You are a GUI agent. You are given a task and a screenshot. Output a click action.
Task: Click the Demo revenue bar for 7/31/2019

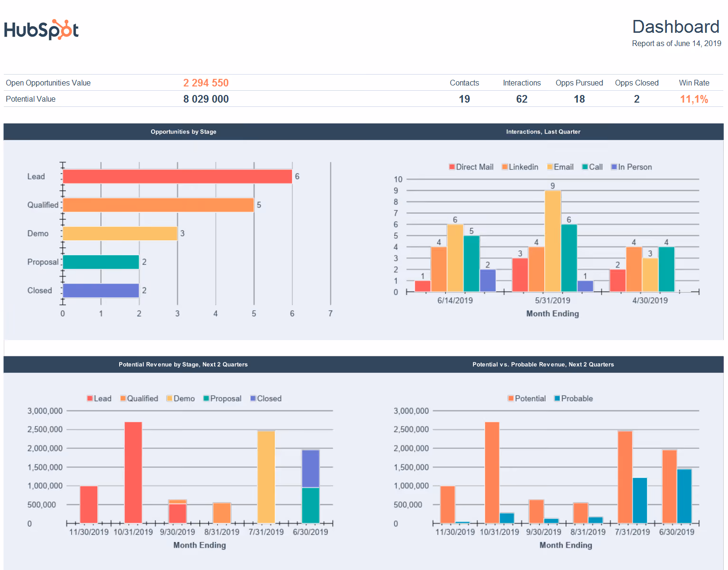266,477
